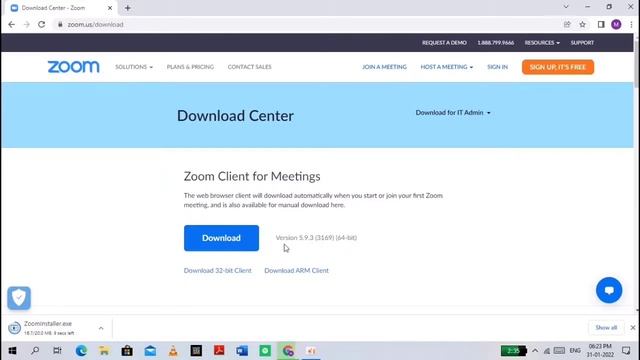Close the downloads bar
Viewport: 640px width, 360px height.
[633, 328]
